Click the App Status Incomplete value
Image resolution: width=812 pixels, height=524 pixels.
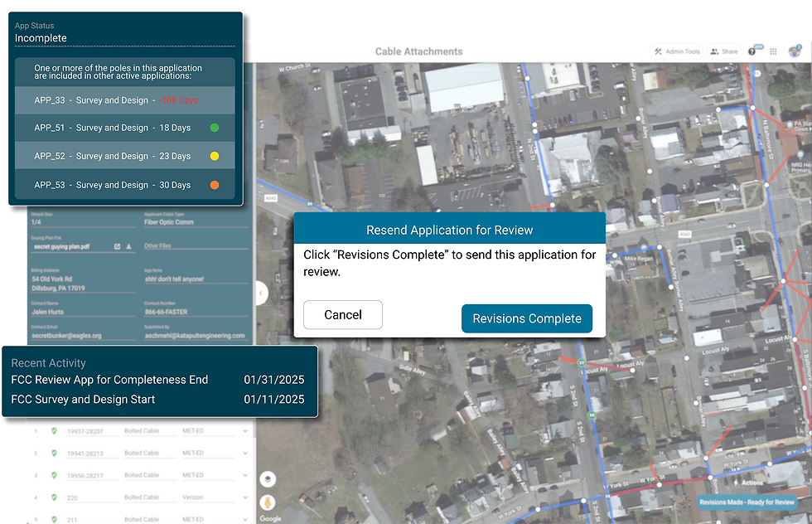tap(41, 38)
